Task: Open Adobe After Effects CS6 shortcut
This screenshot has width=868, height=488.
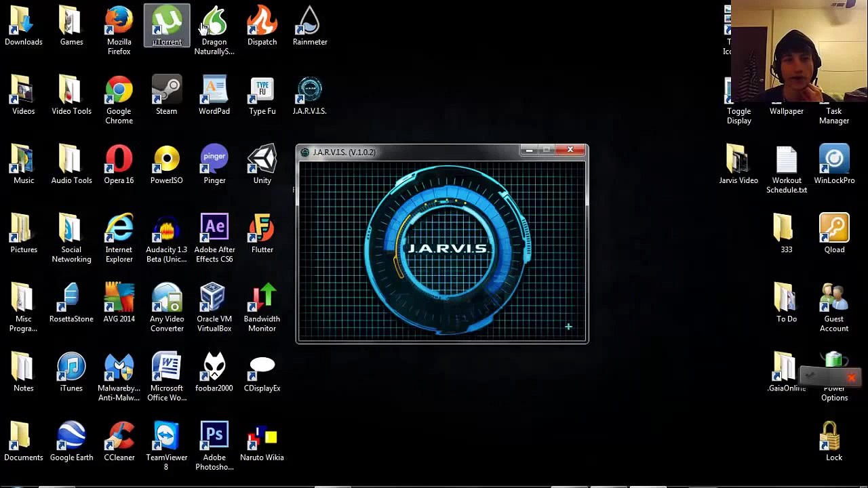Action: (214, 238)
